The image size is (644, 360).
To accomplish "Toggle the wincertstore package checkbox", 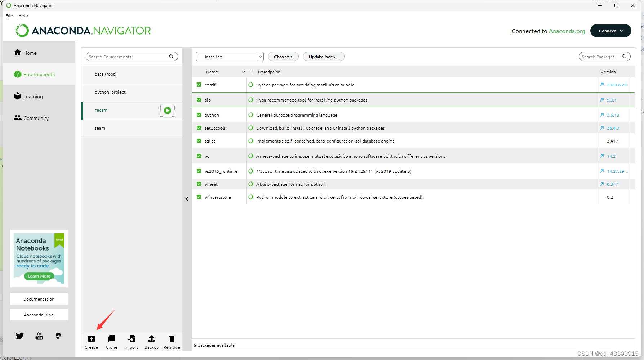I will tap(199, 197).
